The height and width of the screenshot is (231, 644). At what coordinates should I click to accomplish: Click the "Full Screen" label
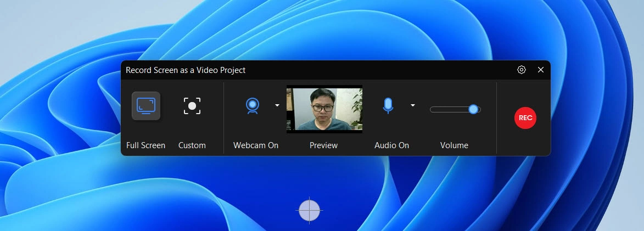[146, 145]
